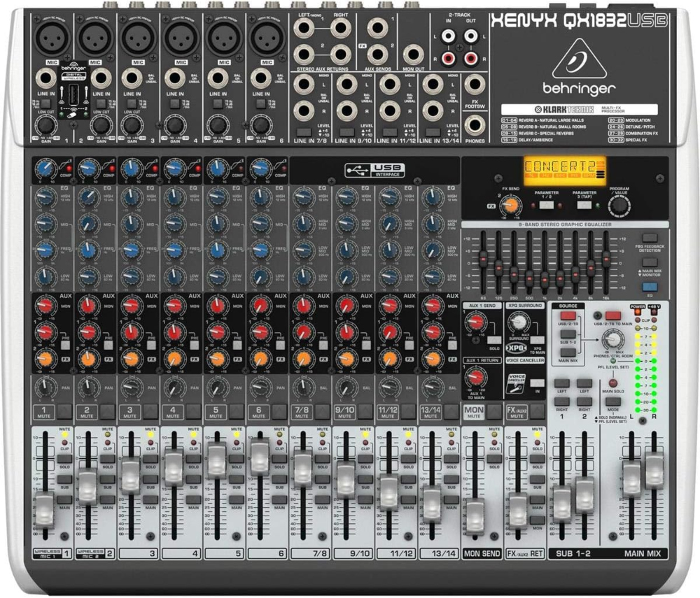700x598 pixels.
Task: Click the Voice Canceller microphone icon
Action: (x=517, y=385)
